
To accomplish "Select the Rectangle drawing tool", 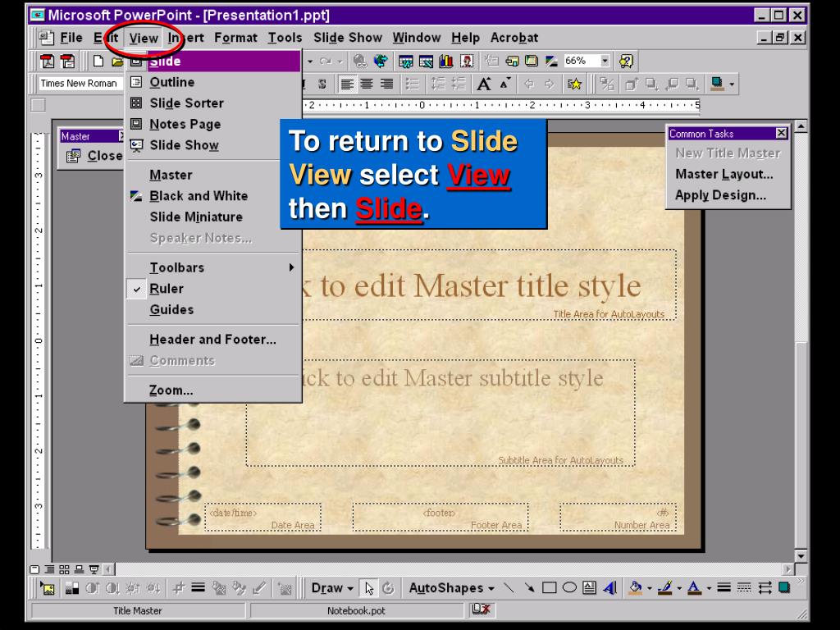I will pyautogui.click(x=549, y=588).
